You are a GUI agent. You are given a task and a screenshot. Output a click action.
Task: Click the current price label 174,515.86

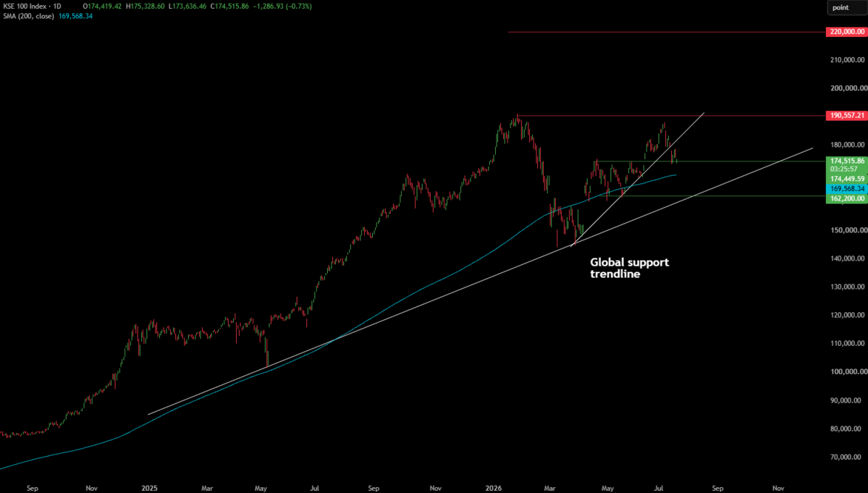(x=847, y=161)
